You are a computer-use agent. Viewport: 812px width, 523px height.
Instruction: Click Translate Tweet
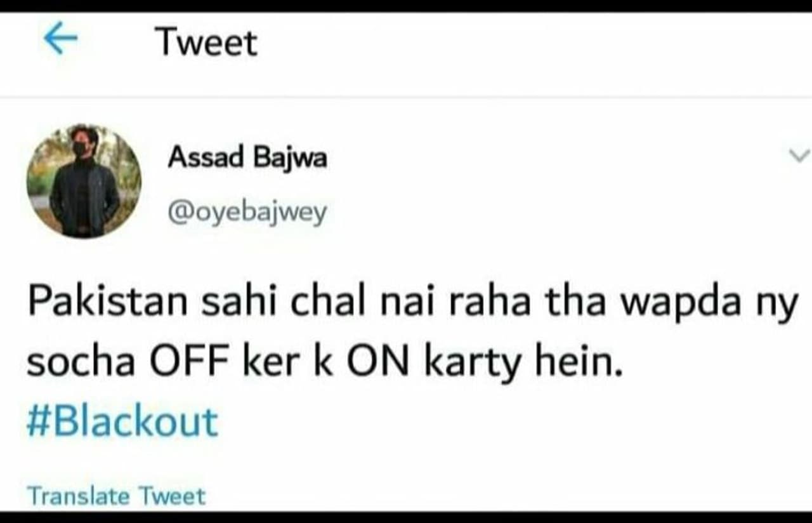point(116,496)
